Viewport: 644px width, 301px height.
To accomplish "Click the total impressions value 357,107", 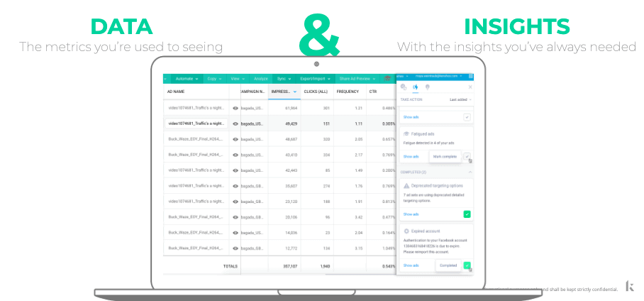I will tap(289, 266).
